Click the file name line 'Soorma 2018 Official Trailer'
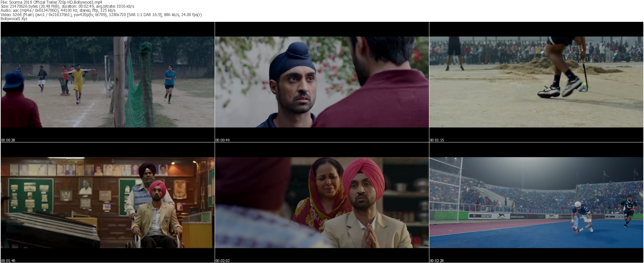 pyautogui.click(x=51, y=2)
